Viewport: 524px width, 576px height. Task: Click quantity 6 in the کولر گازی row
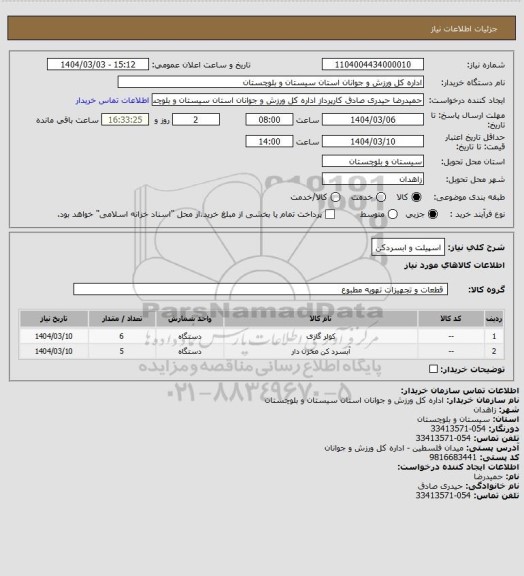point(122,336)
